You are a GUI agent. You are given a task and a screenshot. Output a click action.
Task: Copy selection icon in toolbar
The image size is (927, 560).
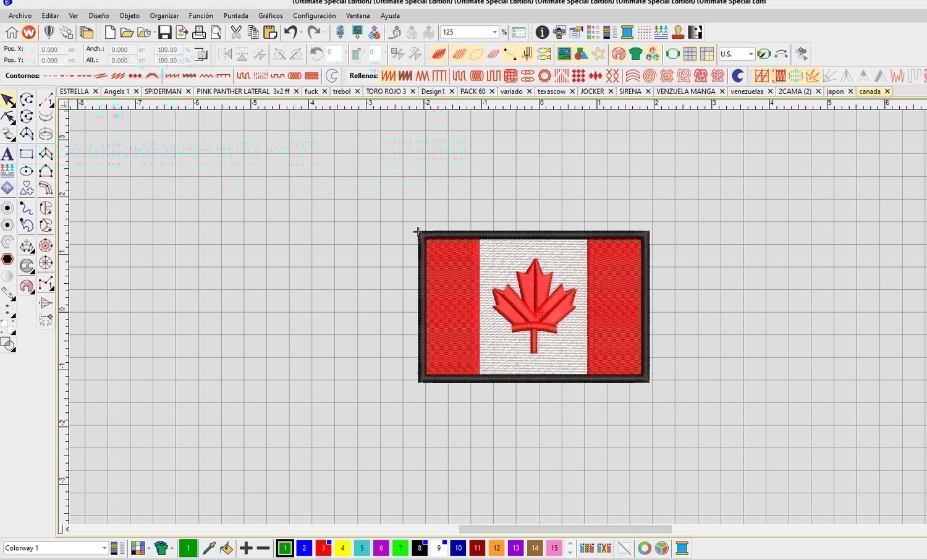click(x=253, y=32)
